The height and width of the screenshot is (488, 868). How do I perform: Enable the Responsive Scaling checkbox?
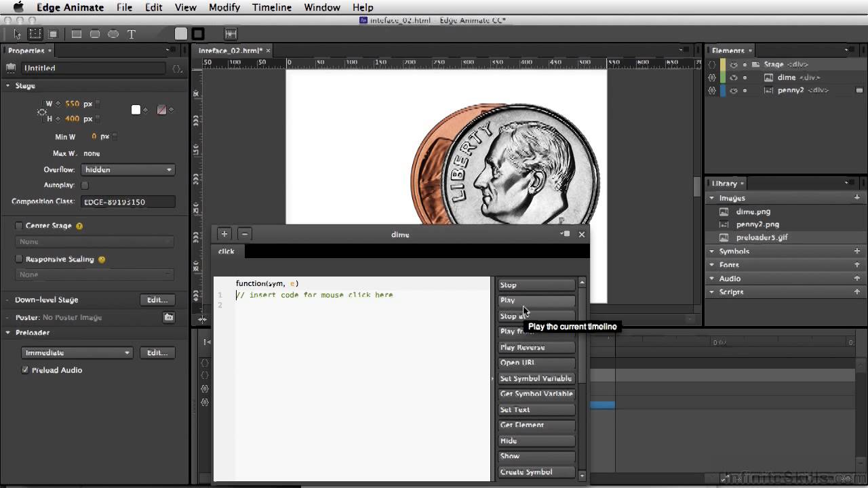[19, 260]
